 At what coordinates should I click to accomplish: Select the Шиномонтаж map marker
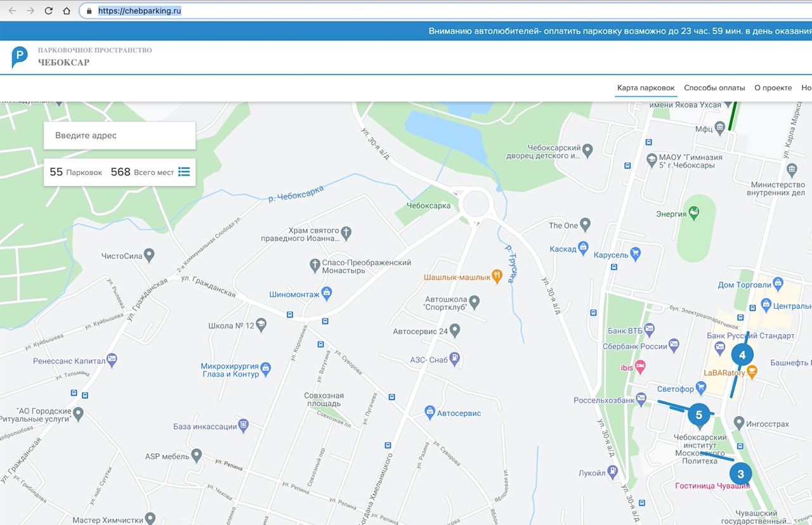[x=327, y=292]
